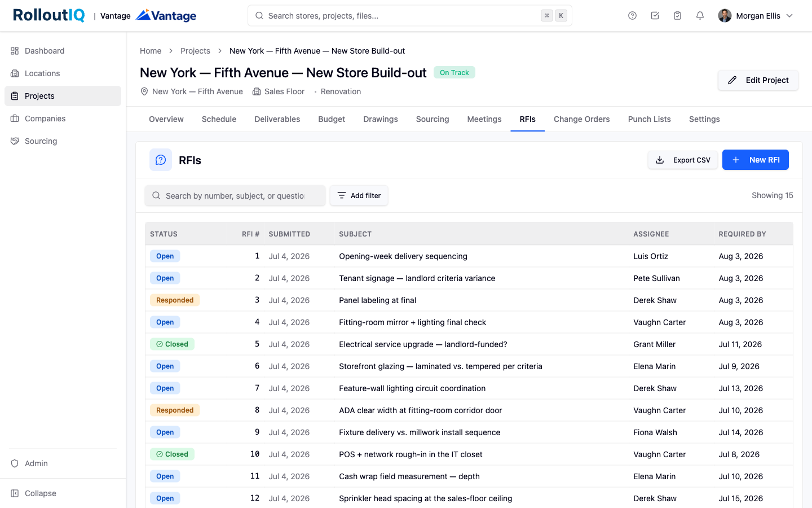Screen dimensions: 812x508
Task: Switch to the Drawings tab
Action: tap(381, 119)
